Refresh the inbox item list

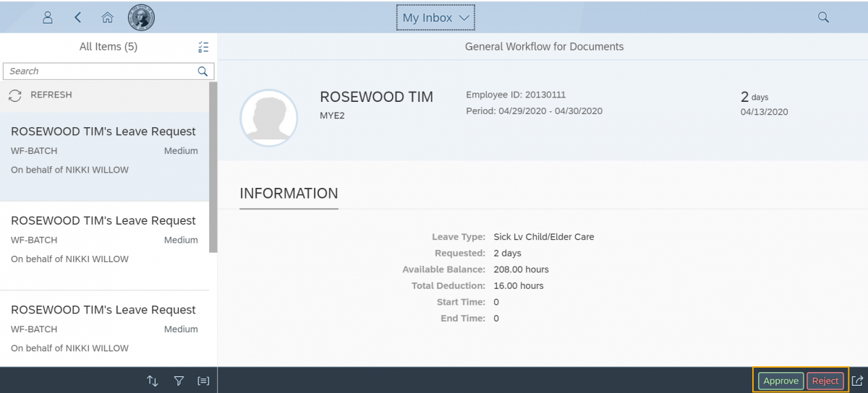[41, 95]
